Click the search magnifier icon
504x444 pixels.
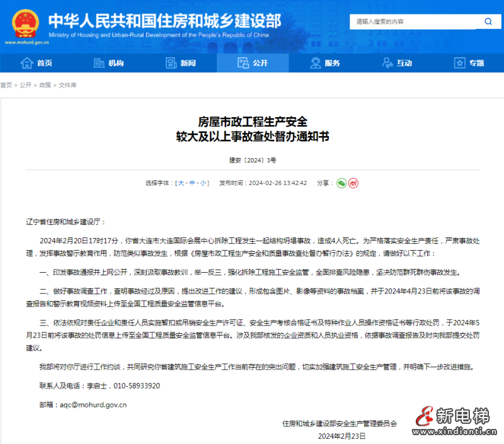(x=488, y=21)
